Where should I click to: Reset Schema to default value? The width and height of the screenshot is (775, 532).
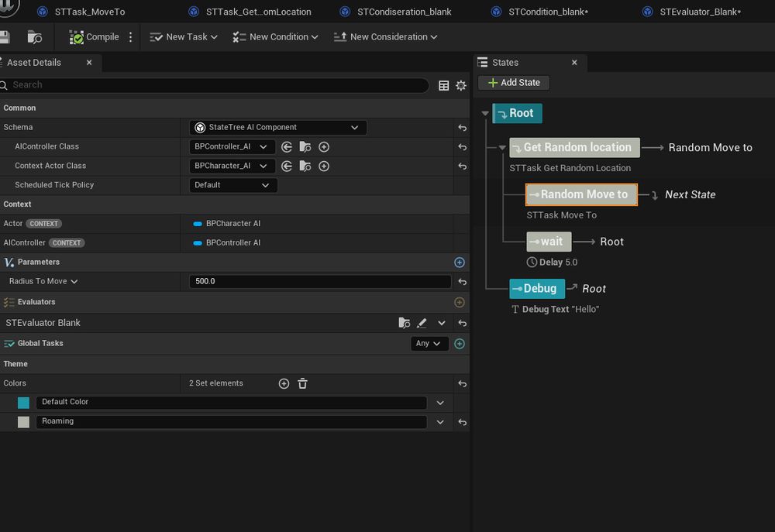click(x=462, y=128)
